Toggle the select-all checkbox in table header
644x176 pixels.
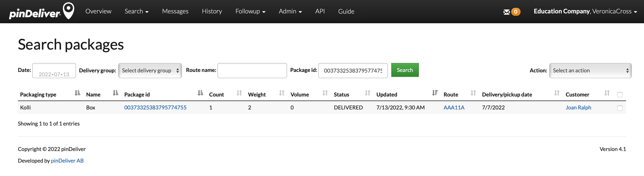[620, 95]
